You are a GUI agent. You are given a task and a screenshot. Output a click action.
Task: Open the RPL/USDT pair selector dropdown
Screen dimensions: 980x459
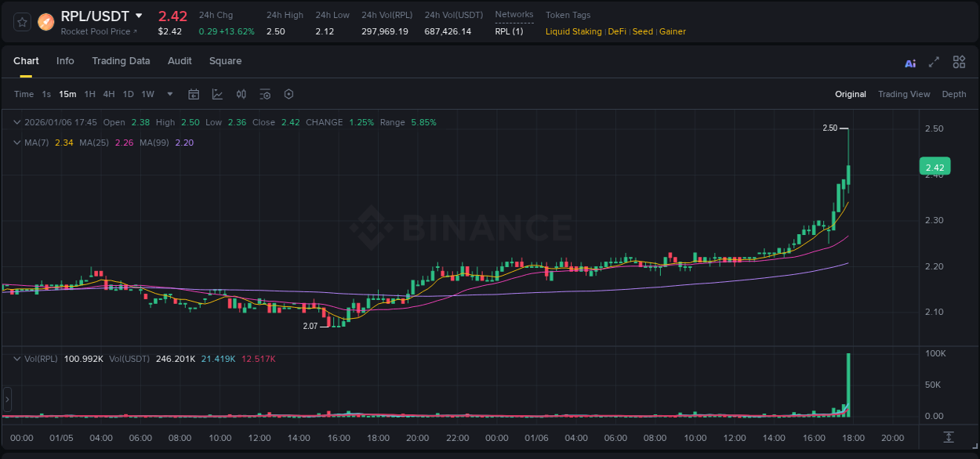tap(140, 16)
